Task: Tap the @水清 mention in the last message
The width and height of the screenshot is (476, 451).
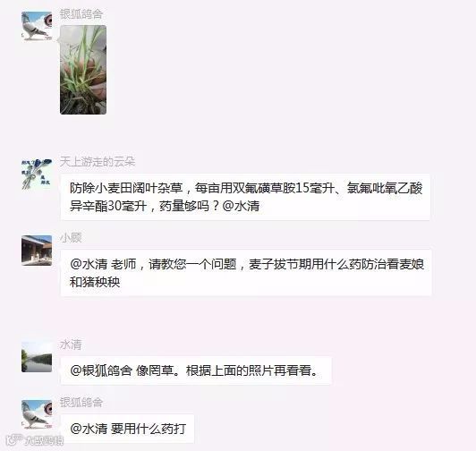Action: tap(89, 429)
